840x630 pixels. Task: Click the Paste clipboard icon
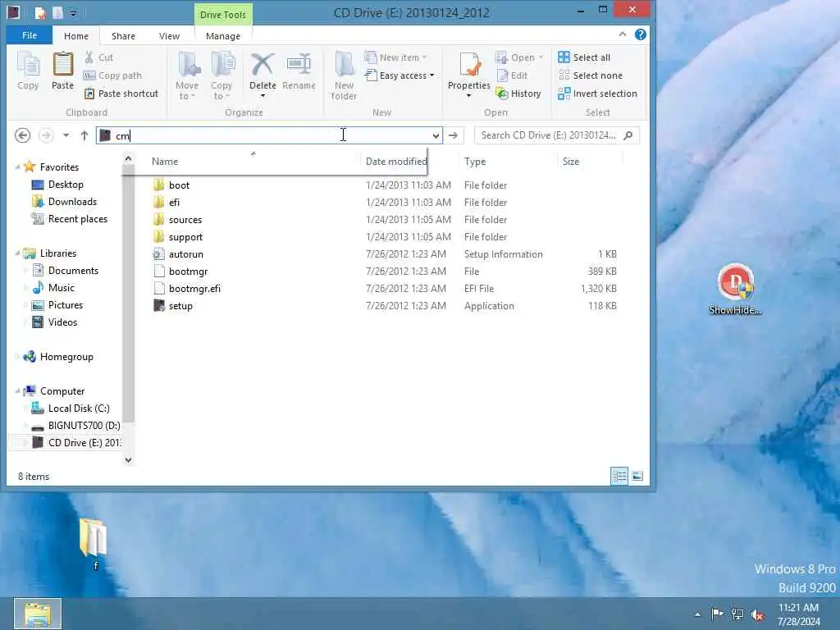tap(62, 71)
